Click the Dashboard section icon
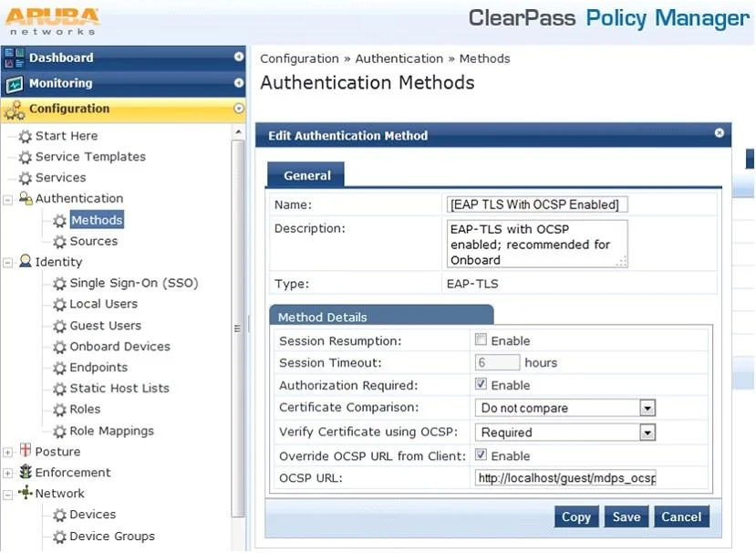 point(14,57)
